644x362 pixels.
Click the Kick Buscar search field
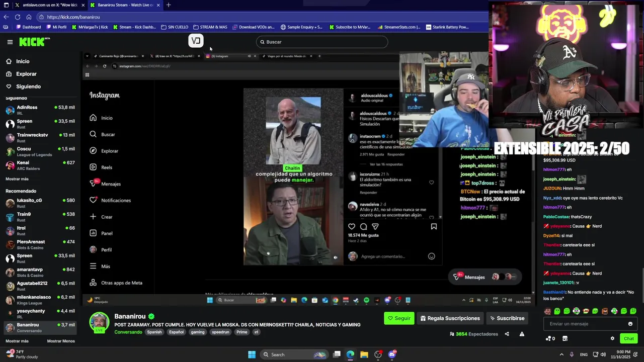click(322, 42)
